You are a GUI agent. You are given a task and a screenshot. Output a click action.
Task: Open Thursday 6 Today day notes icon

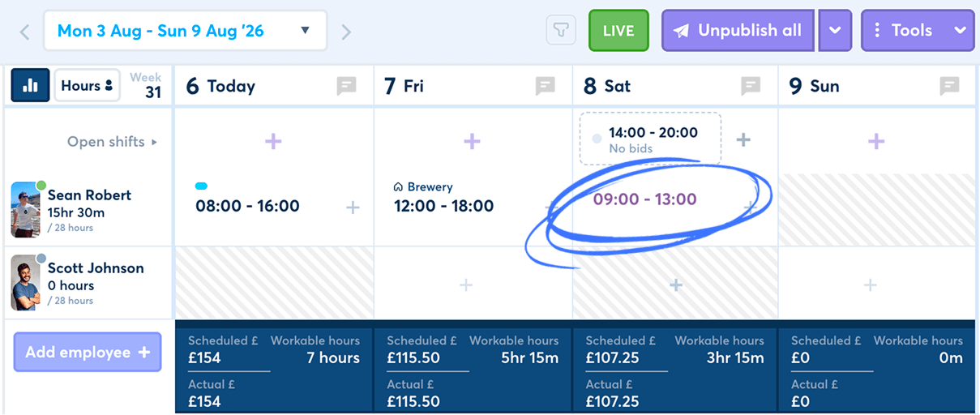coord(347,86)
